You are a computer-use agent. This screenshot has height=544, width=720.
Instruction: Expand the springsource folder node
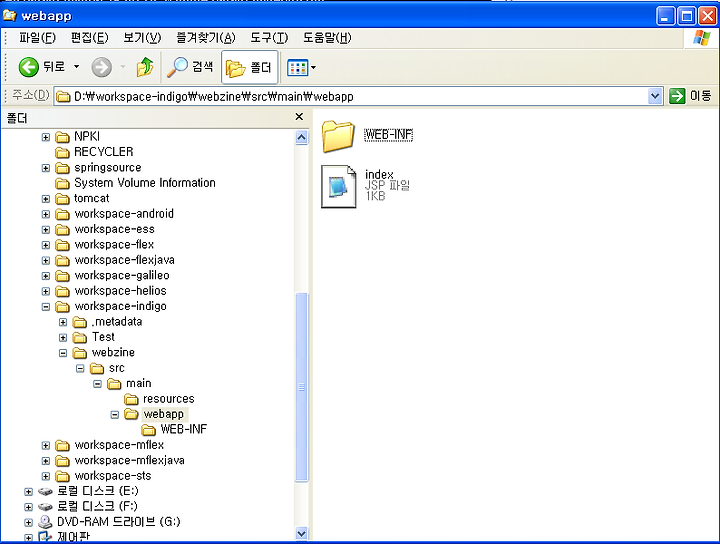[45, 168]
